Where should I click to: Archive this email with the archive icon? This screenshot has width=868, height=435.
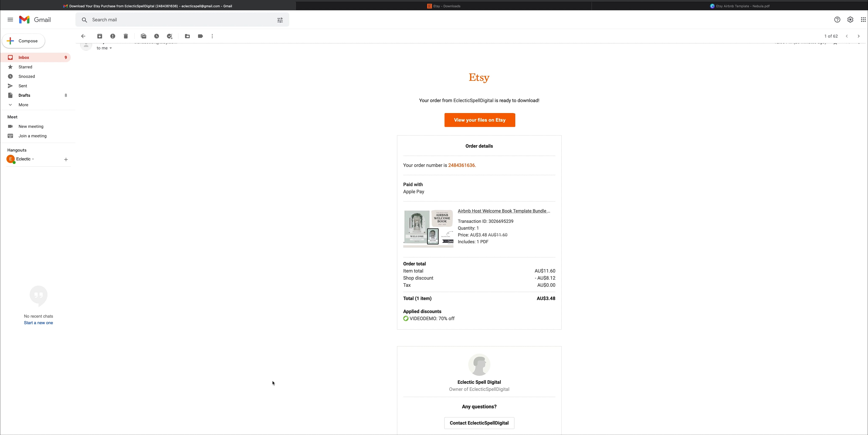(100, 36)
